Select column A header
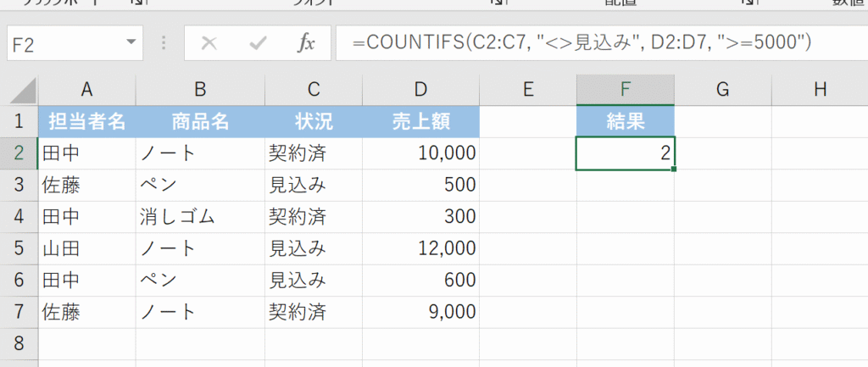 point(86,90)
